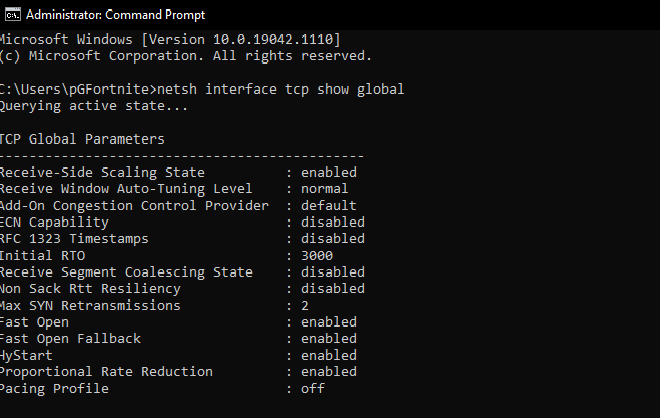Click the 'ECN Capability' parameter label
The image size is (660, 418).
click(55, 222)
